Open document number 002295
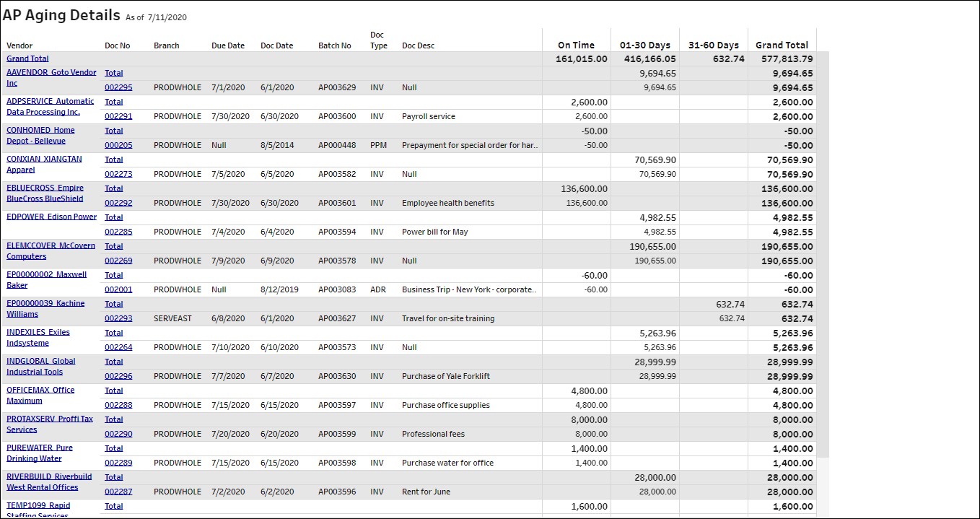Screen dimensions: 980x519 point(118,87)
